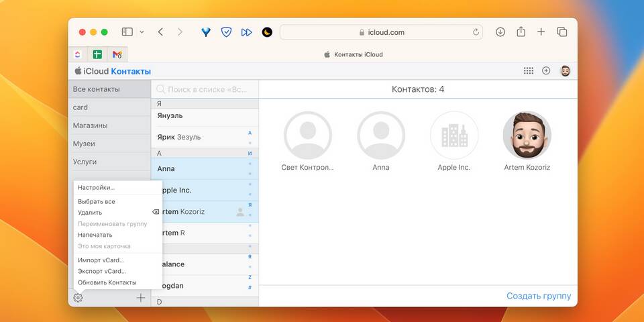Click the Создать группу link
This screenshot has height=322, width=644.
click(x=539, y=296)
